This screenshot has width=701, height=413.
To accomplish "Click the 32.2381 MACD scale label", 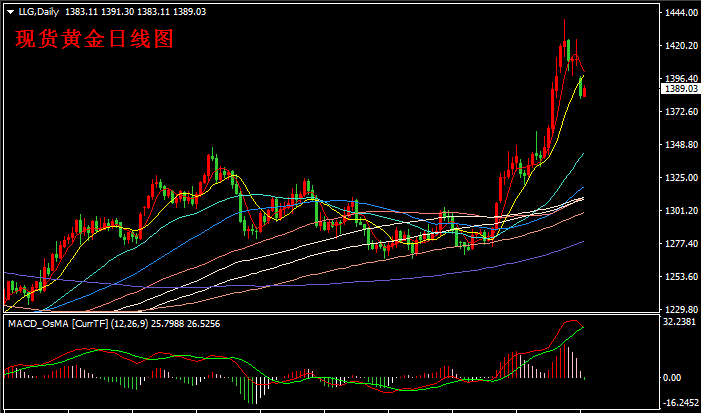I will (681, 322).
